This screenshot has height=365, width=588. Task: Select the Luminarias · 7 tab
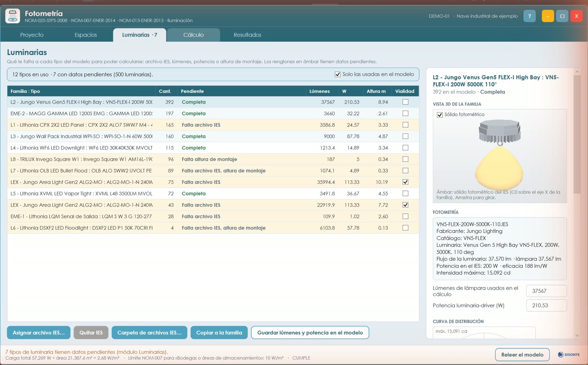[x=140, y=35]
